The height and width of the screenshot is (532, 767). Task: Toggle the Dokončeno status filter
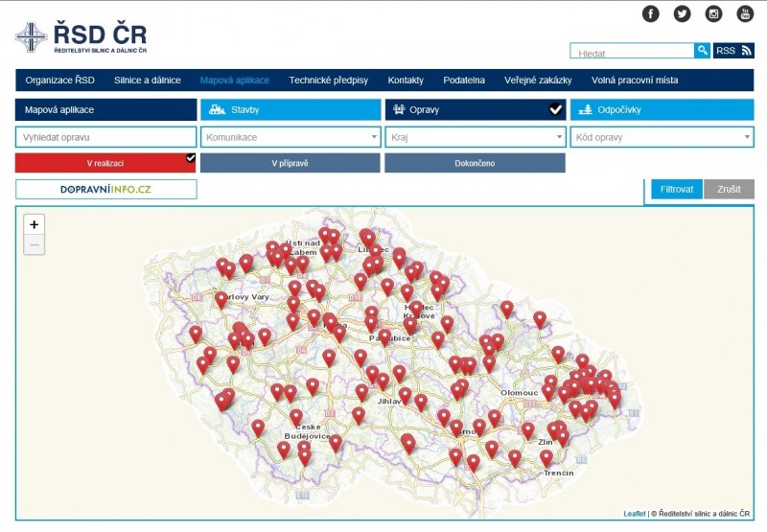[x=475, y=163]
